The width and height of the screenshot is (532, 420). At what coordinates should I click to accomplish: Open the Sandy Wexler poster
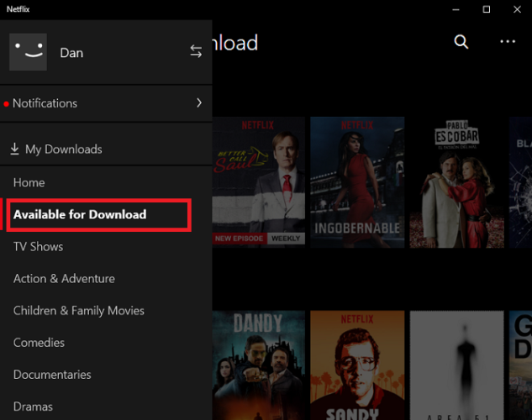357,365
